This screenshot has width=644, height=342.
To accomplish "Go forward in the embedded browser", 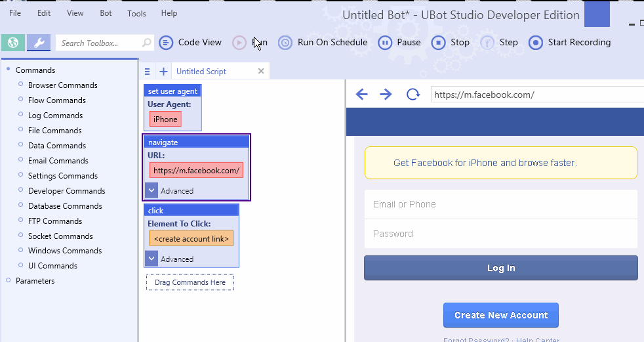I will pyautogui.click(x=386, y=95).
